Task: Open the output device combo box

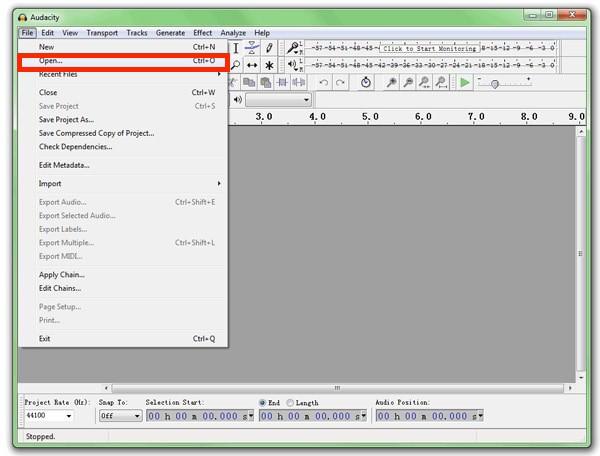Action: click(x=278, y=100)
